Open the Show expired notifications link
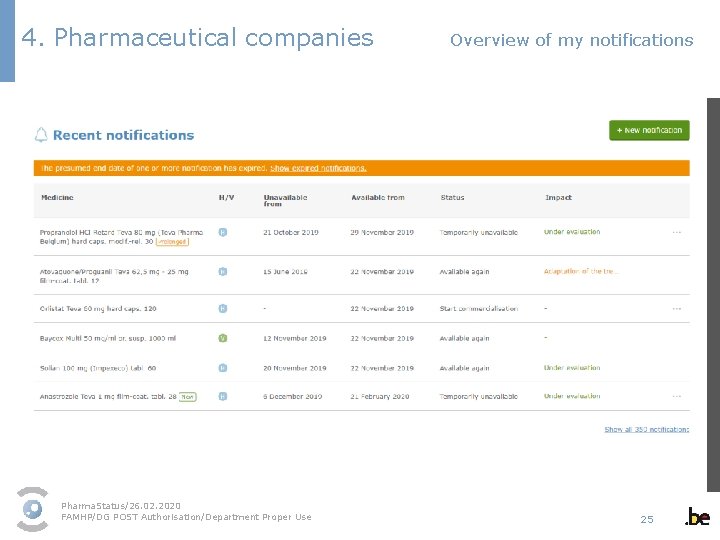 pos(319,168)
